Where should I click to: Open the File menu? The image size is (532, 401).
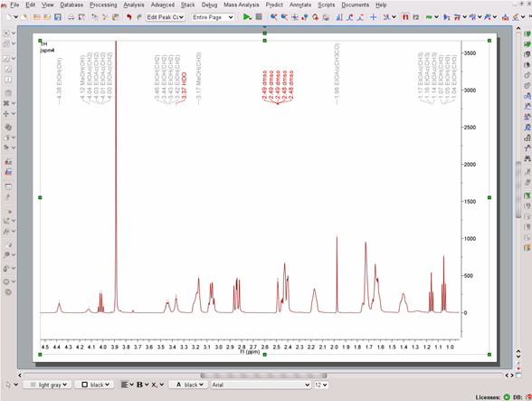coord(14,5)
